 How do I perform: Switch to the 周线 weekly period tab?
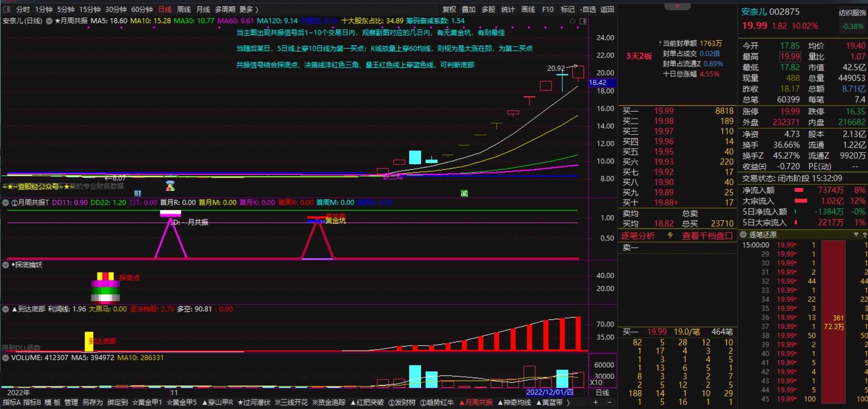183,9
